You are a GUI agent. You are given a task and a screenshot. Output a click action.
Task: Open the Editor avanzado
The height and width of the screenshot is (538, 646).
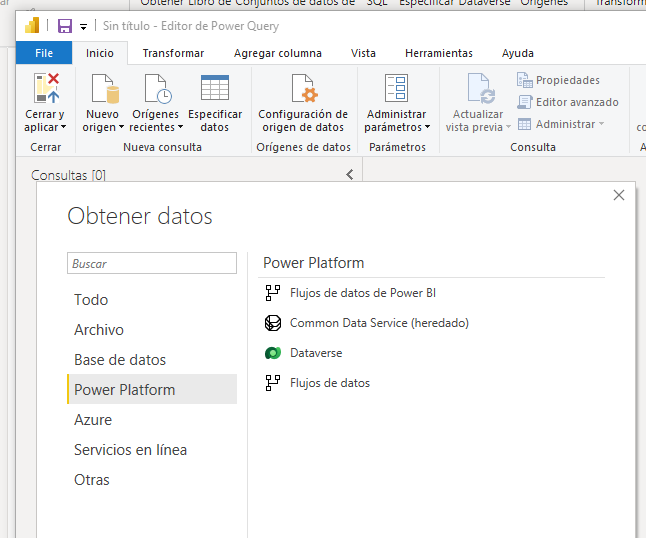point(568,102)
